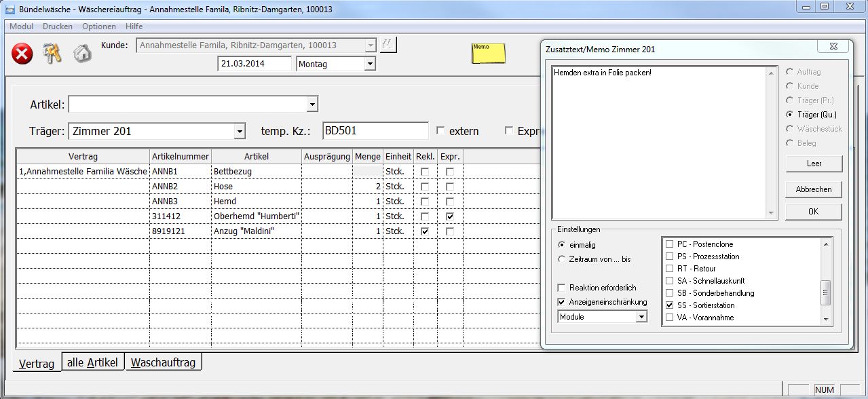Image resolution: width=868 pixels, height=399 pixels.
Task: Select the Träger (Qu.) radio button
Action: click(x=789, y=115)
